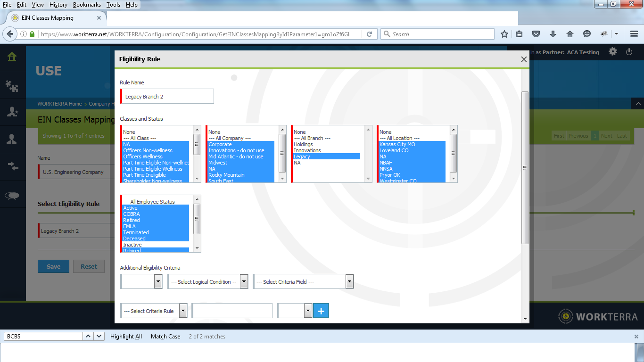Screen dimensions: 644x362
Task: Open the Select Logical Condition dropdown
Action: click(207, 282)
